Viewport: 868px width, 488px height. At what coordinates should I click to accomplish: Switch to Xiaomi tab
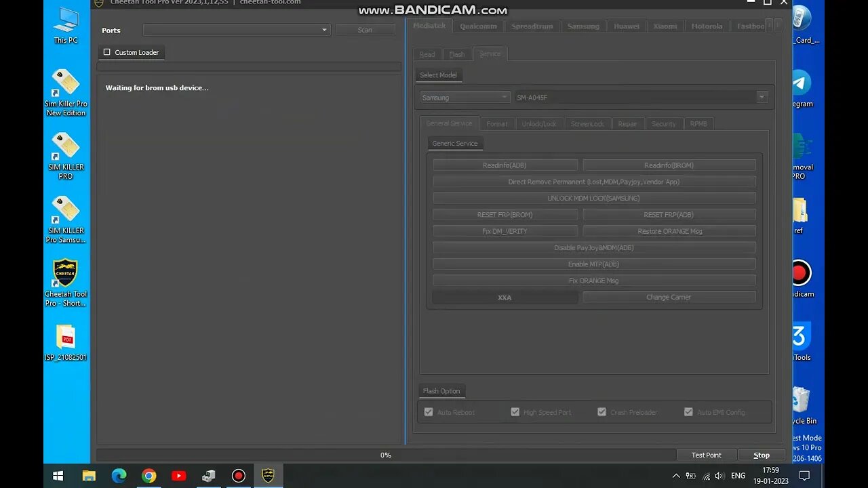tap(665, 26)
